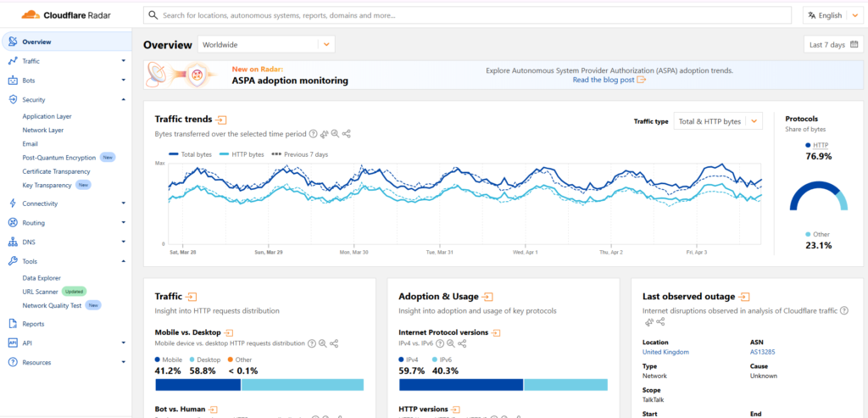Show help for Bytes transferred description
This screenshot has width=868, height=418.
(x=313, y=134)
